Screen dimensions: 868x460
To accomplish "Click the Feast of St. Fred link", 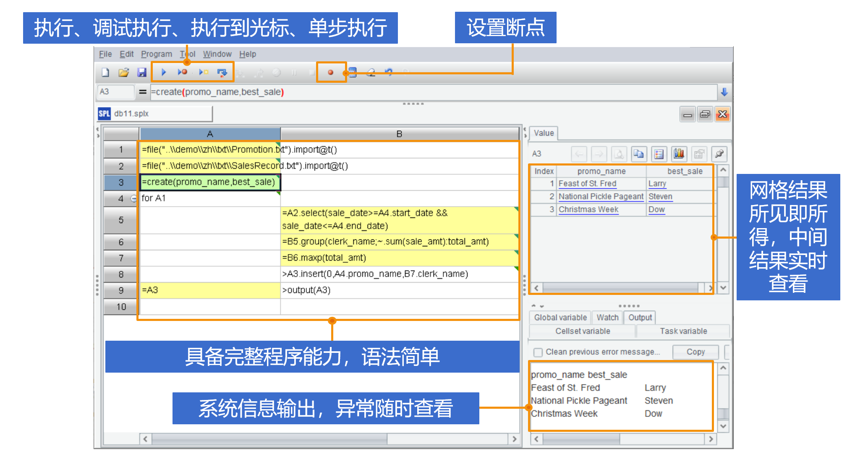I will coord(587,184).
